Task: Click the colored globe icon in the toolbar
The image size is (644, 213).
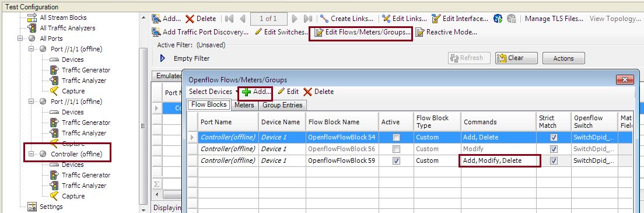Action: click(498, 19)
